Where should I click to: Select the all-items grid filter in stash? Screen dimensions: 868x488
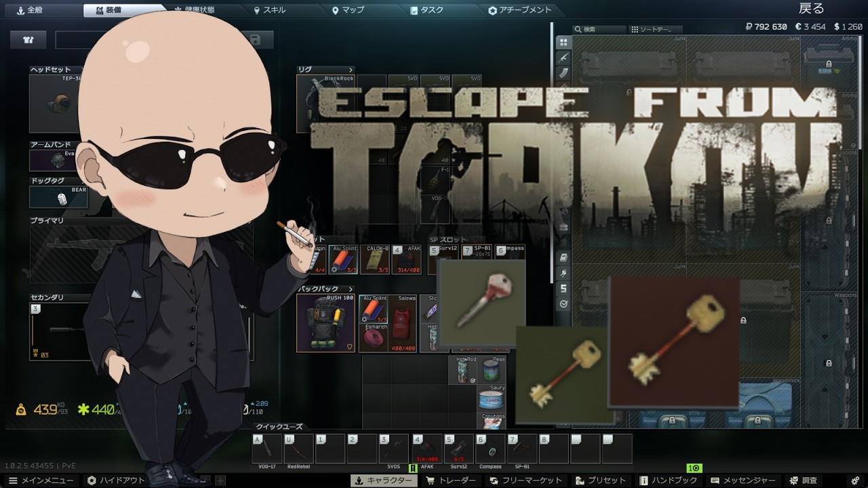(x=564, y=42)
